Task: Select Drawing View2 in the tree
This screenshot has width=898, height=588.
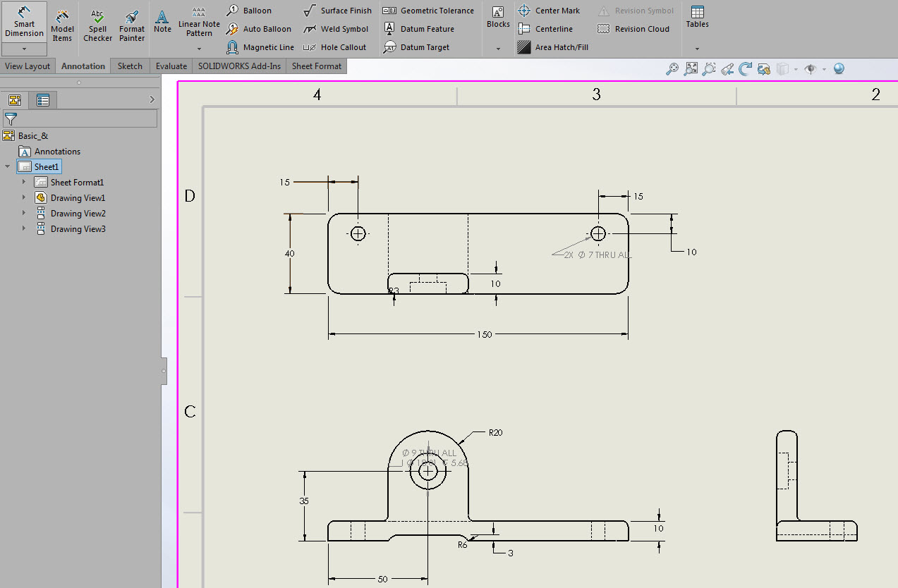Action: pyautogui.click(x=71, y=213)
